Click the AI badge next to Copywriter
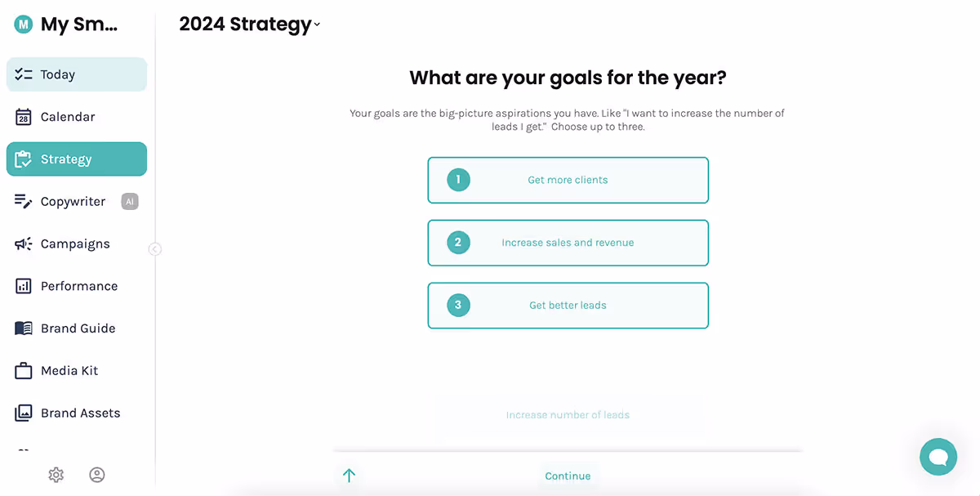980x496 pixels. coord(129,201)
